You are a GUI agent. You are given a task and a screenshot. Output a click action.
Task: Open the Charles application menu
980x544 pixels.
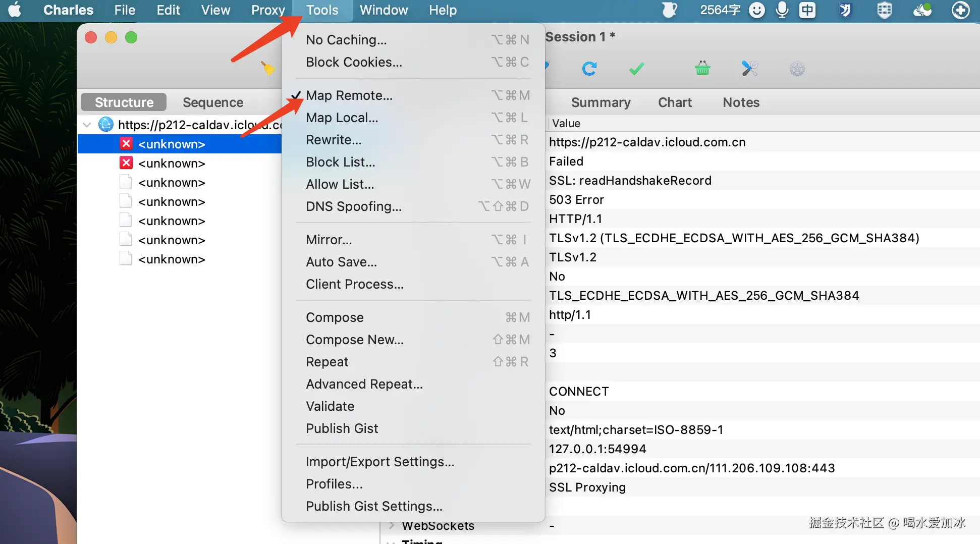tap(68, 10)
